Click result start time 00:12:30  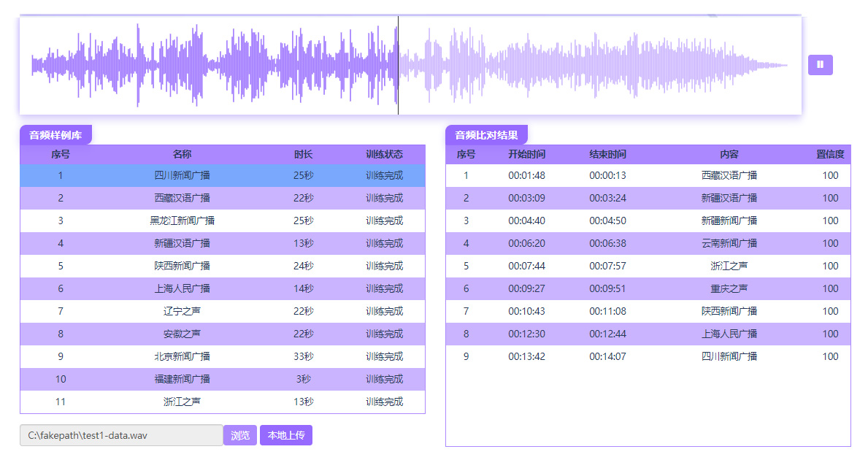point(526,334)
